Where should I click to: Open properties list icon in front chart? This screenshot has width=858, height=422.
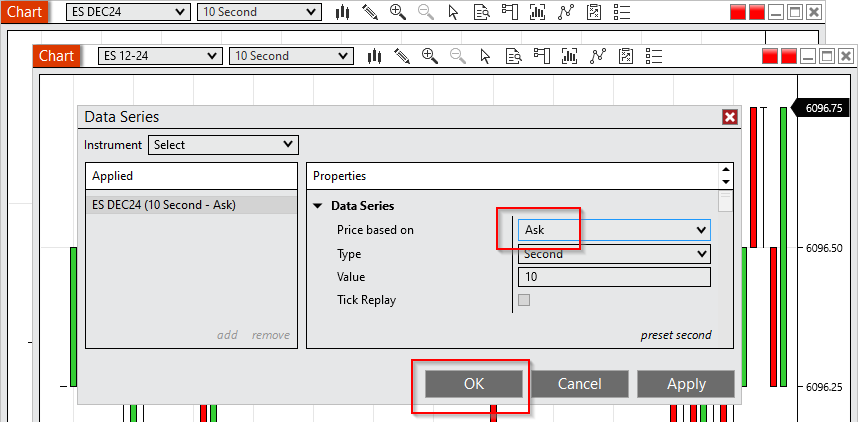click(654, 56)
